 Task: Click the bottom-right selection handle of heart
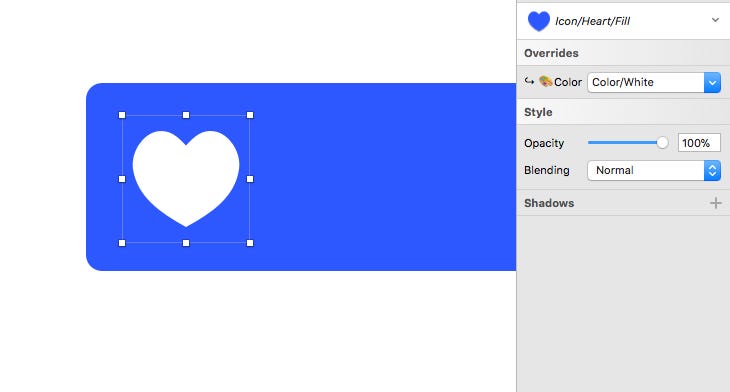[x=250, y=243]
